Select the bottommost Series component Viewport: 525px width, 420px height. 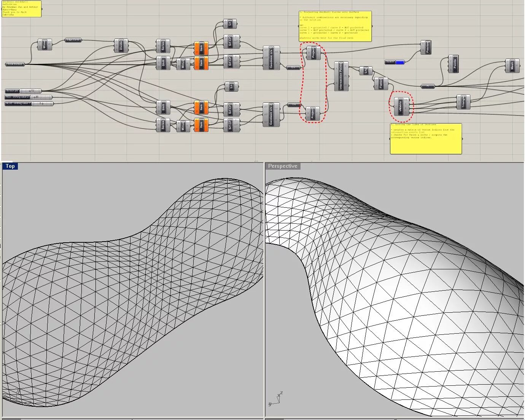pos(163,125)
